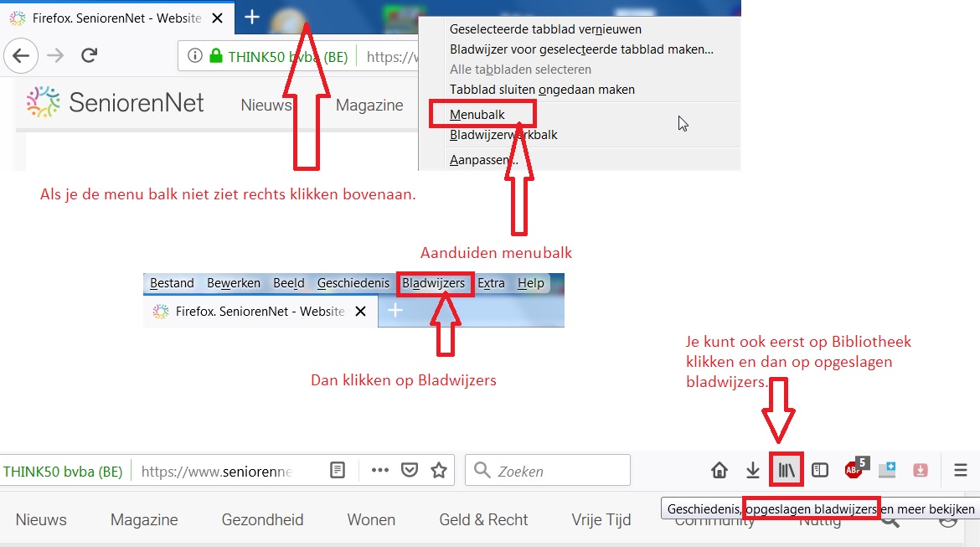980x547 pixels.
Task: Open the Bladwijzers menu in the menu bar
Action: [433, 283]
